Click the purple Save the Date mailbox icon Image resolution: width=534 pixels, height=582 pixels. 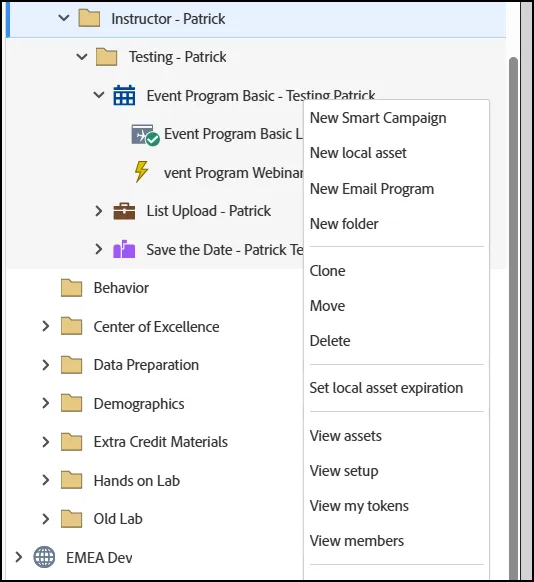pyautogui.click(x=124, y=249)
